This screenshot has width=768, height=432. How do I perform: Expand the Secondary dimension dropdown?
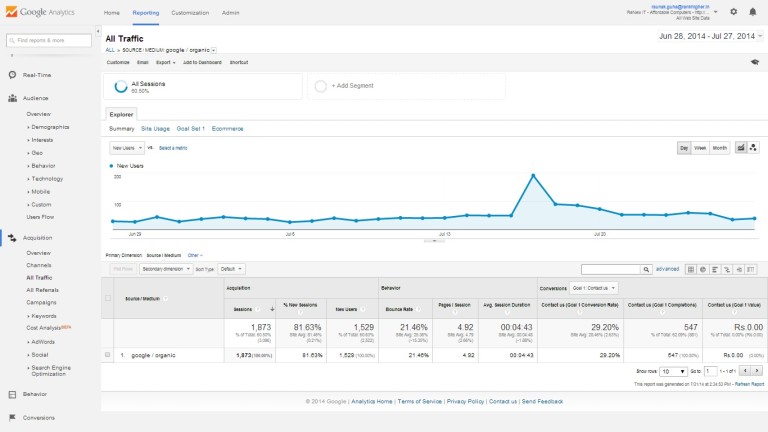click(165, 269)
